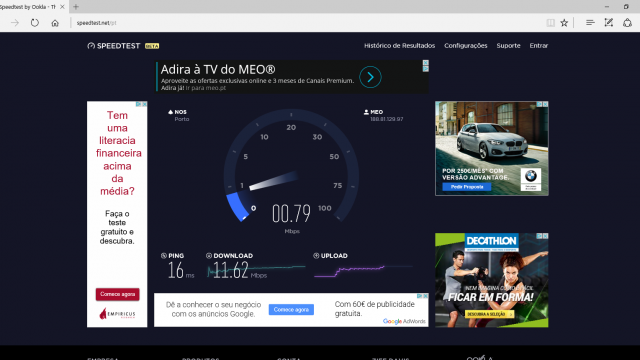Click the MEO provider name
This screenshot has width=640, height=360.
click(376, 112)
